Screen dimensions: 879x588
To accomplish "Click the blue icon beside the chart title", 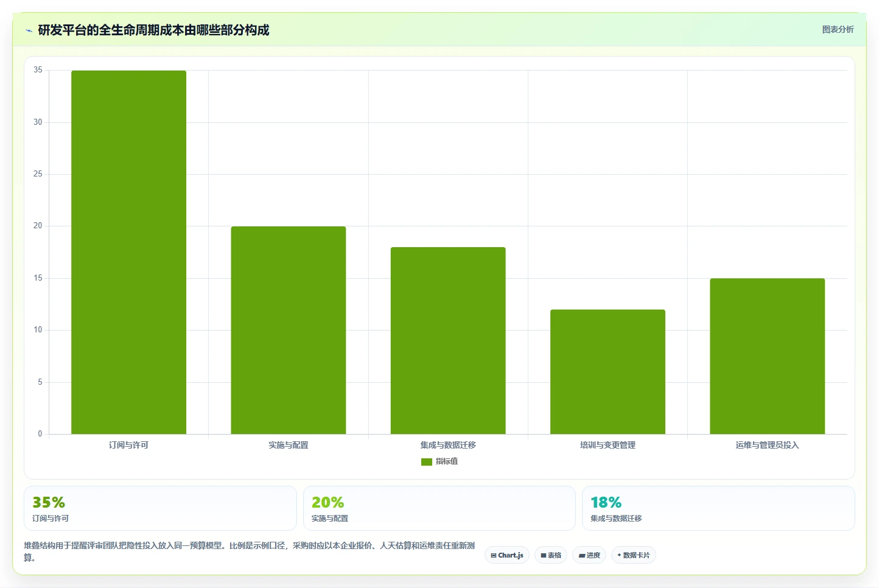I will pos(29,30).
